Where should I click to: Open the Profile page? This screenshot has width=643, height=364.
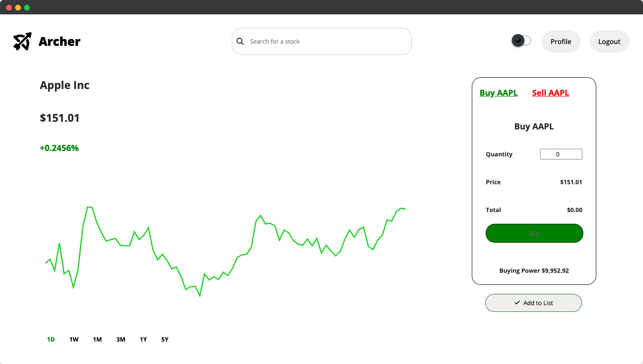click(560, 41)
